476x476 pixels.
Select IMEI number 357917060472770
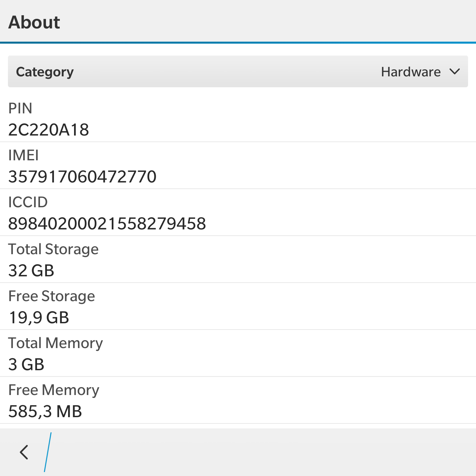point(82,177)
